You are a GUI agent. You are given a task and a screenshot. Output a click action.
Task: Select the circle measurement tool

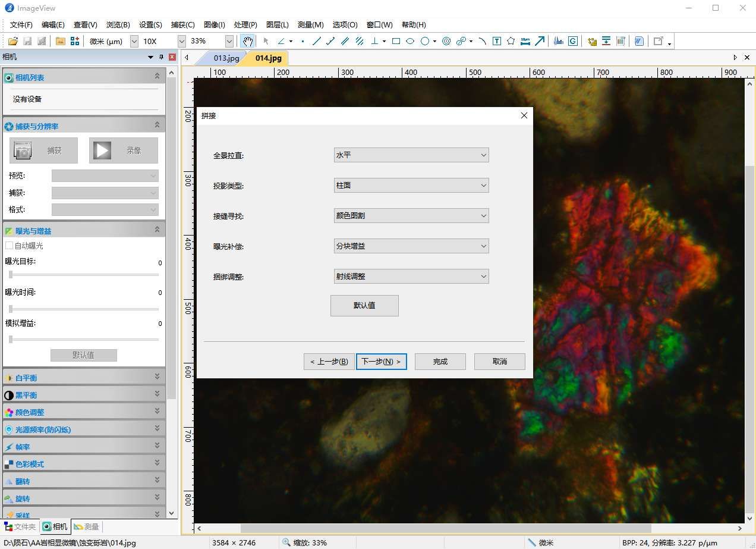point(425,41)
